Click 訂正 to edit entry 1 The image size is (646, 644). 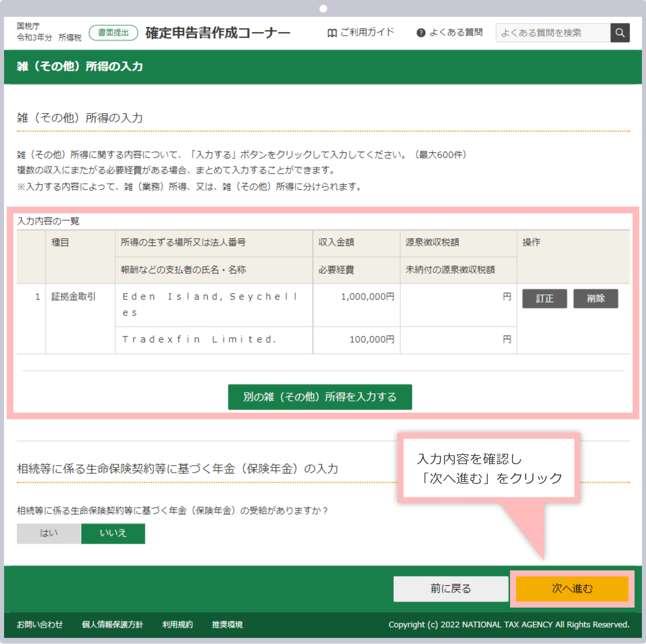point(544,298)
